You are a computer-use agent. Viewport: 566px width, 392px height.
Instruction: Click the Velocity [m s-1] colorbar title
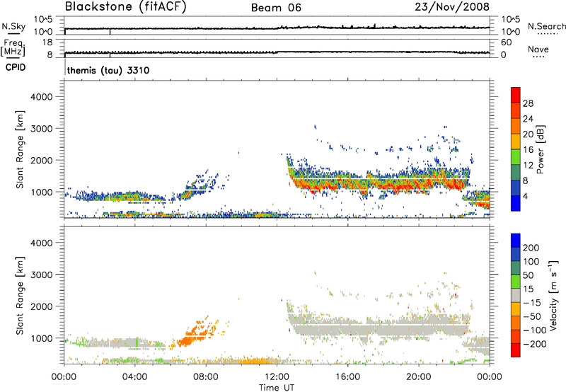[553, 295]
